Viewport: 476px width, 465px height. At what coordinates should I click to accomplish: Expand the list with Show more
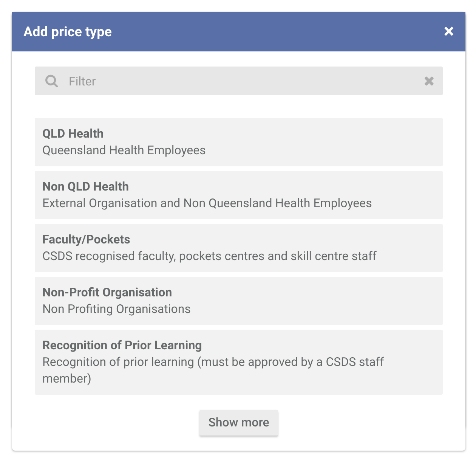coord(239,423)
